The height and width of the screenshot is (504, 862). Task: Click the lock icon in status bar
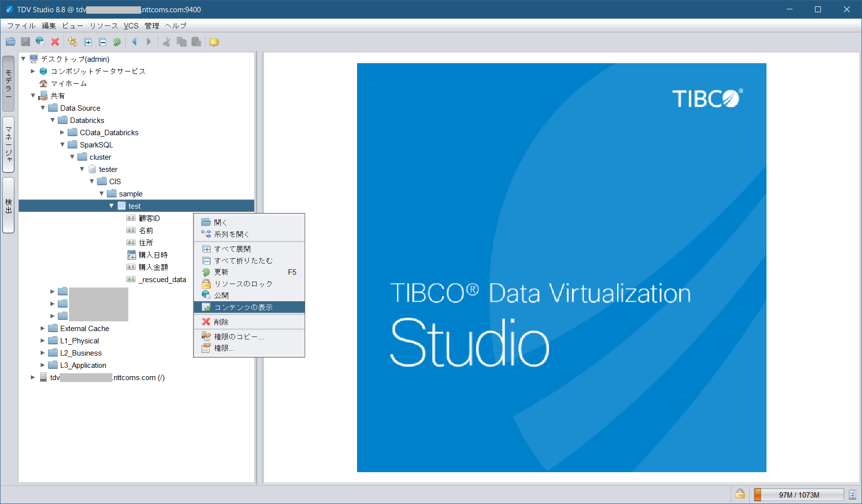pyautogui.click(x=740, y=494)
